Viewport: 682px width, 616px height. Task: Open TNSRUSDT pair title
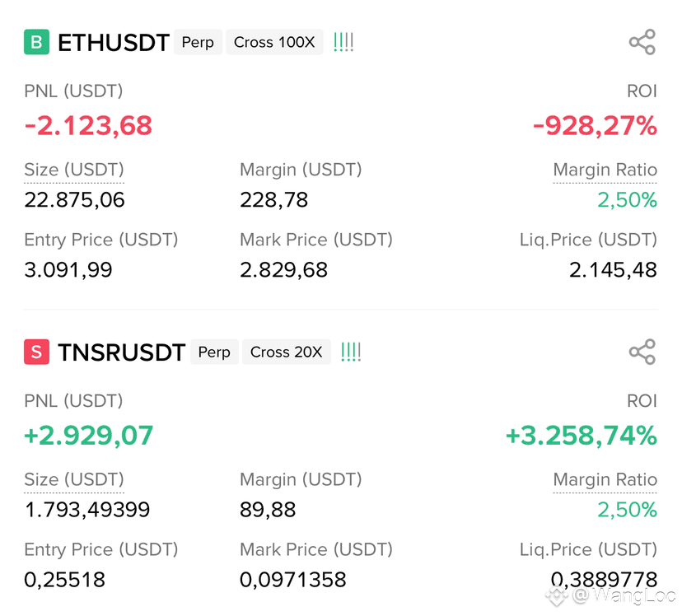pos(121,352)
